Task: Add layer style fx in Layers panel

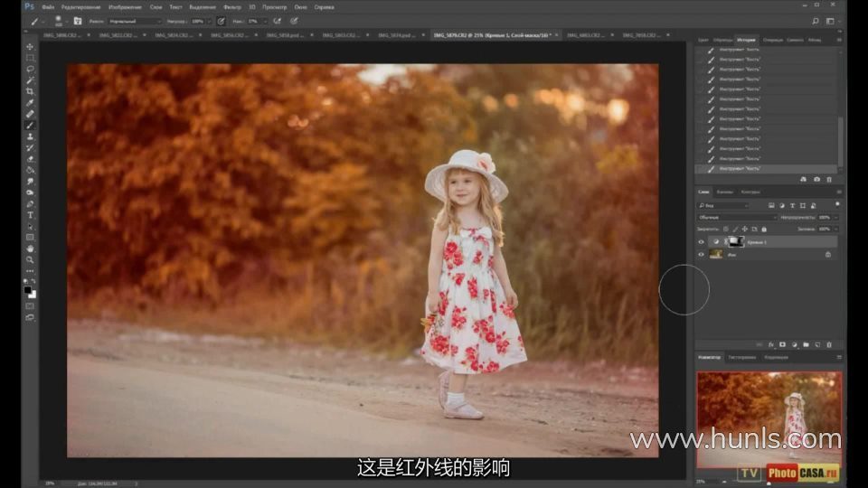Action: [x=770, y=344]
